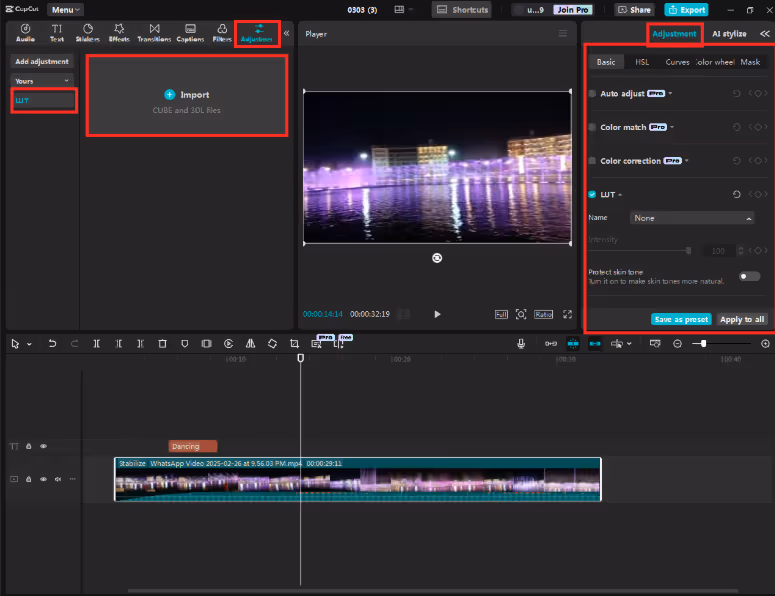This screenshot has width=775, height=596.
Task: Lock the video track
Action: coord(29,479)
